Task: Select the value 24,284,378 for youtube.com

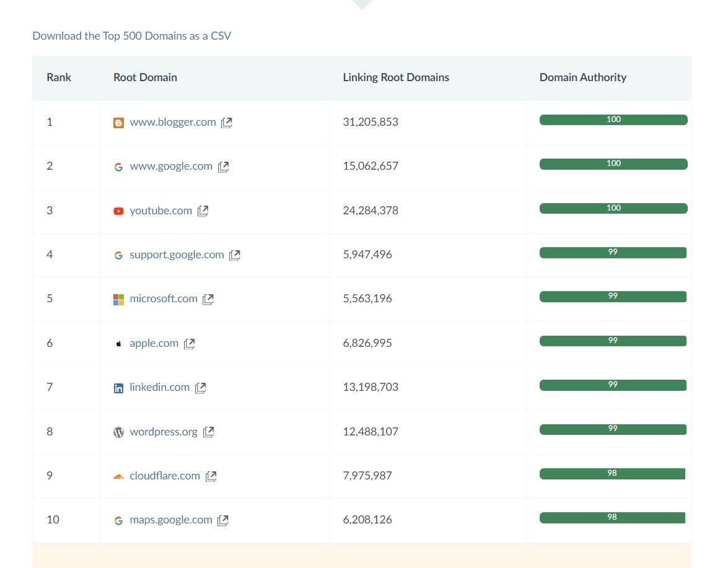Action: point(371,211)
